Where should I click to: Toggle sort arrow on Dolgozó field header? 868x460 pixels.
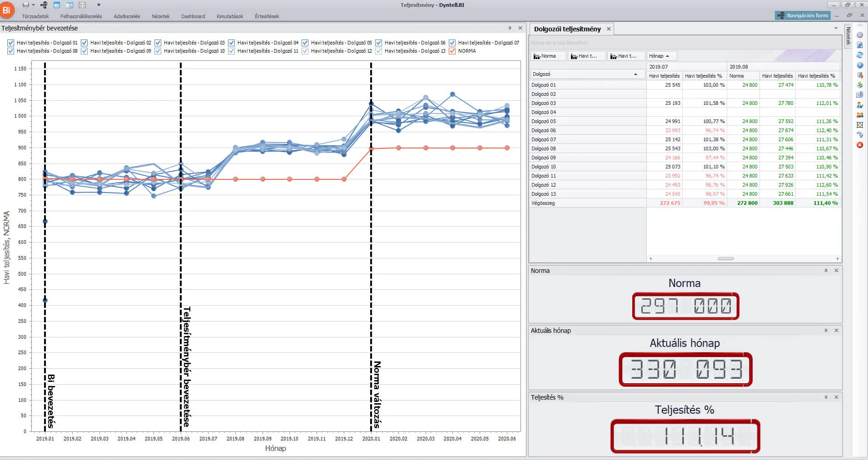pos(635,74)
